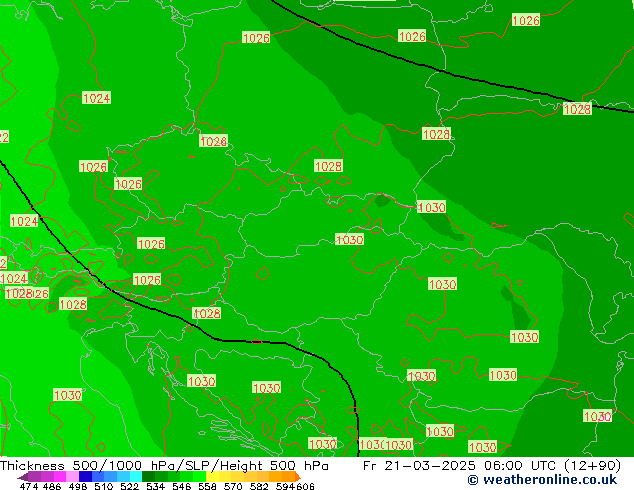Click the dark green legend swatch above 534
The height and width of the screenshot is (490, 634).
point(152,477)
